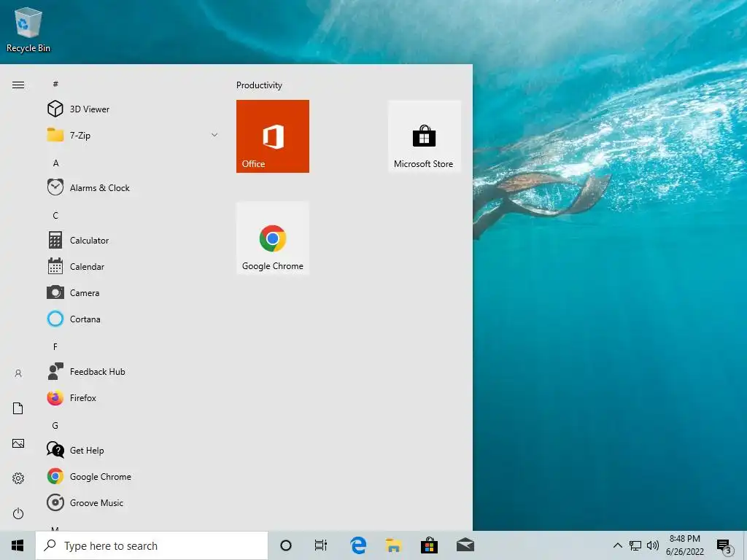This screenshot has width=747, height=560.
Task: Open Pictures from Start sidebar
Action: point(18,443)
